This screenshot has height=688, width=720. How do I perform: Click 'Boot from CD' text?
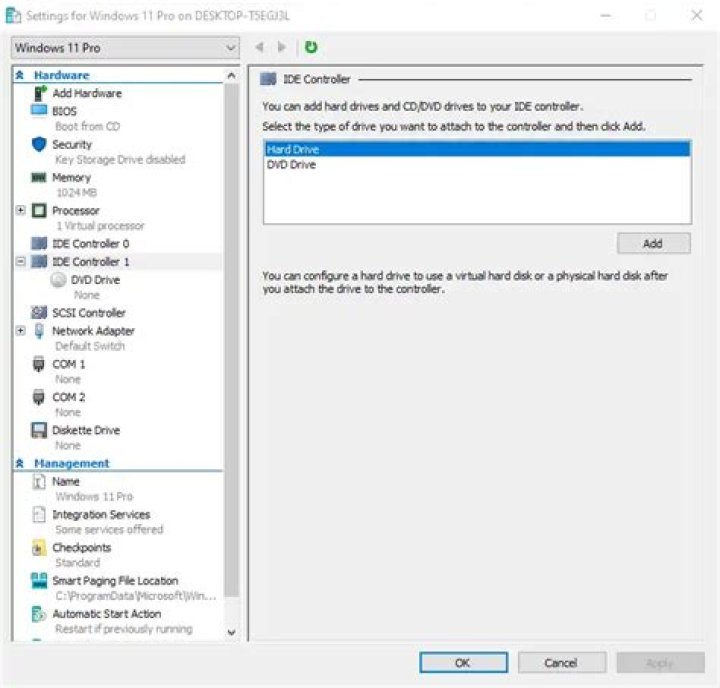(88, 126)
